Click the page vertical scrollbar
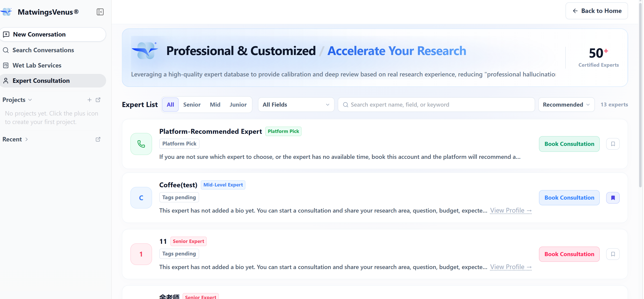Image resolution: width=644 pixels, height=299 pixels. coord(640,95)
